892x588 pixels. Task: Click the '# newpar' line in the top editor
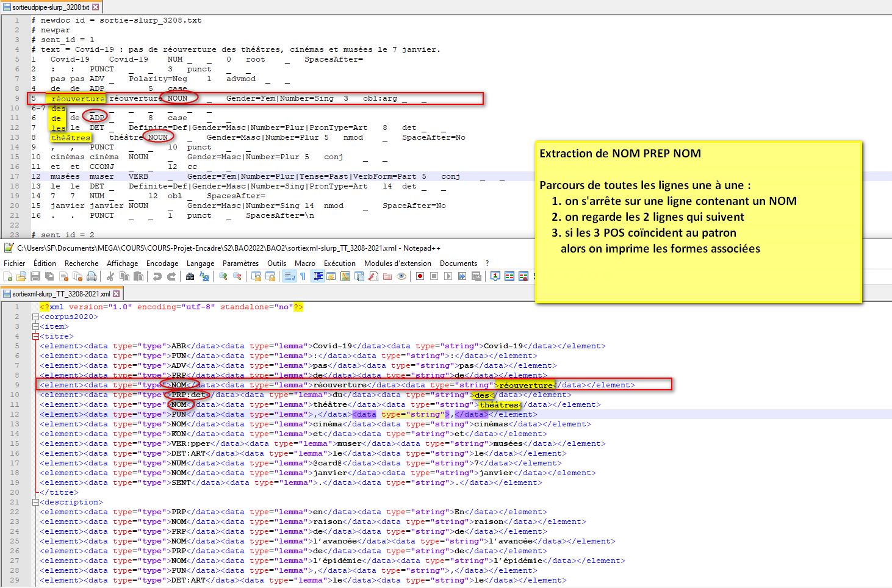(x=51, y=30)
